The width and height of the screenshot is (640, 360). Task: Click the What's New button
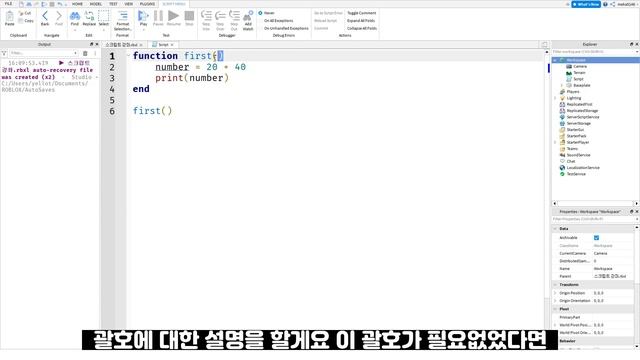coord(586,4)
